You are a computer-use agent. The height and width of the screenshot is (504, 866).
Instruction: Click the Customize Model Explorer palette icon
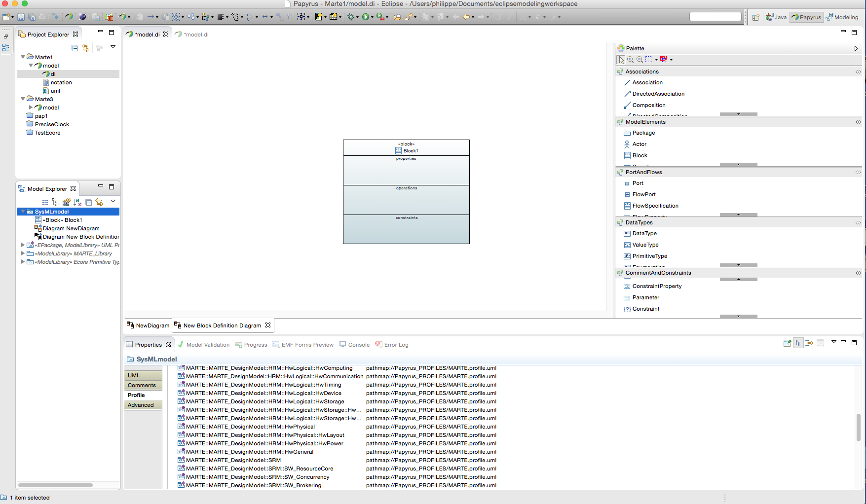[x=66, y=202]
